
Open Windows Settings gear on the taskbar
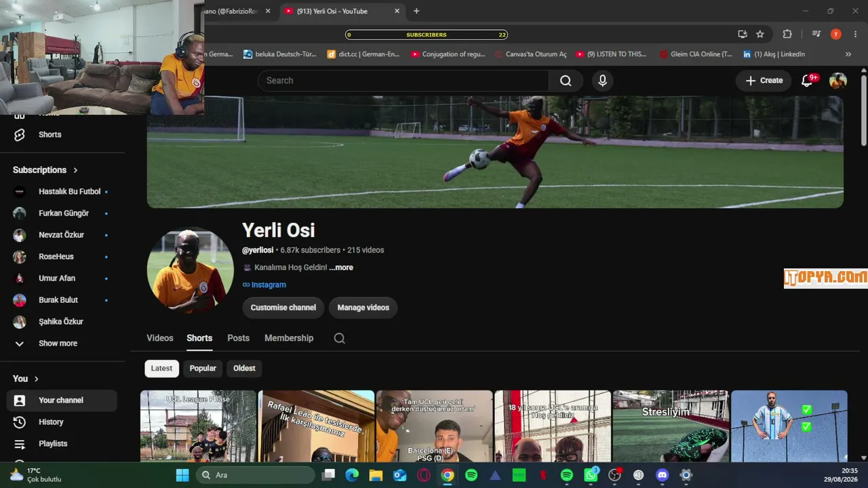(686, 475)
